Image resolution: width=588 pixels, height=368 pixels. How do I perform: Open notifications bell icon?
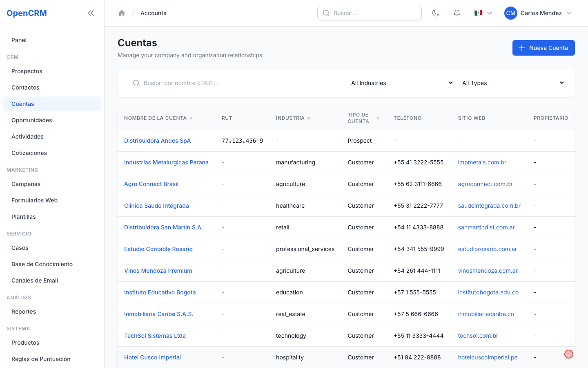(x=457, y=13)
